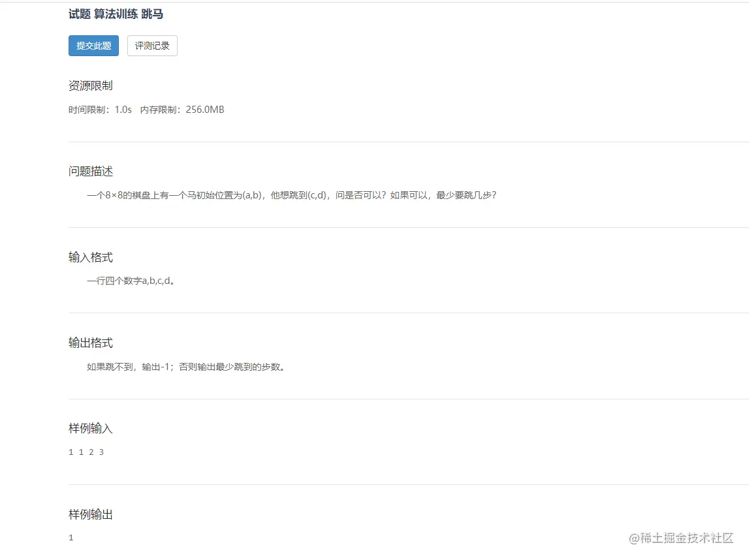Select the memory limit text 256.0MB
Viewport: 749px width, 560px height.
(204, 109)
